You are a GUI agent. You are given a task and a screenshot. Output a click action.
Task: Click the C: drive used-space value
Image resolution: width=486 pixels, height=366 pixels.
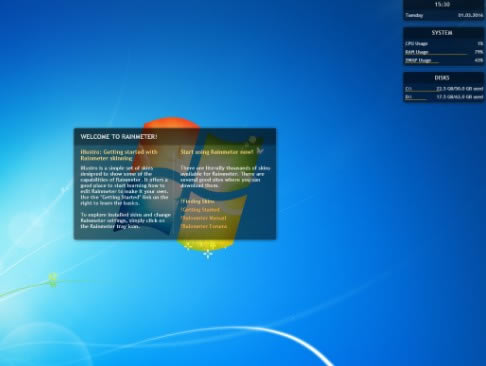pyautogui.click(x=460, y=89)
